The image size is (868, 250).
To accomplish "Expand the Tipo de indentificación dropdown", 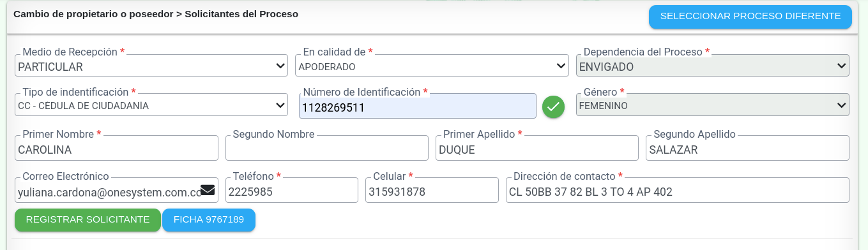I will coord(151,105).
